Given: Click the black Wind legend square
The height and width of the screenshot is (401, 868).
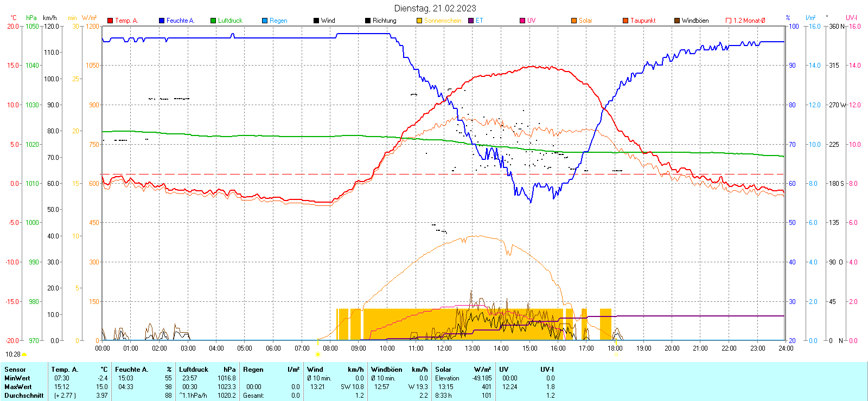Looking at the screenshot, I should click(x=316, y=21).
